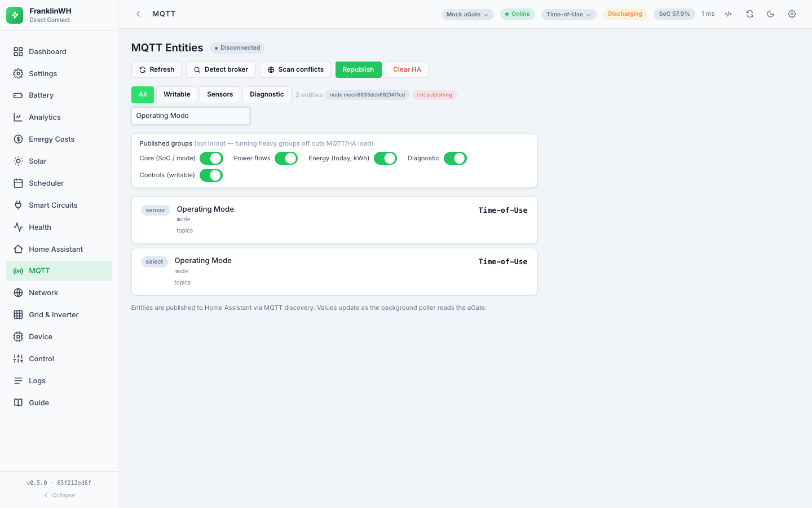Go back with header chevron arrow
This screenshot has height=508, width=812.
[x=138, y=14]
